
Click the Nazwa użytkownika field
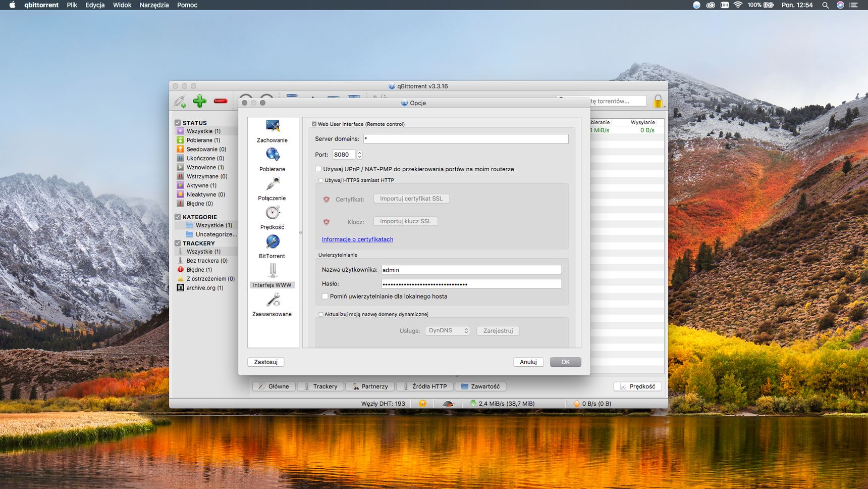coord(471,270)
